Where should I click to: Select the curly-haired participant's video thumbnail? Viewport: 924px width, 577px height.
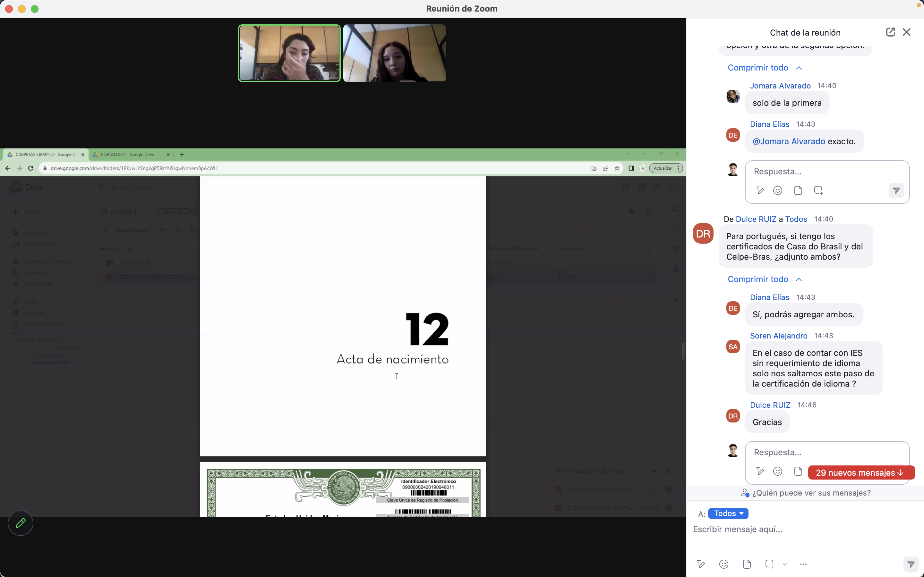click(x=394, y=54)
